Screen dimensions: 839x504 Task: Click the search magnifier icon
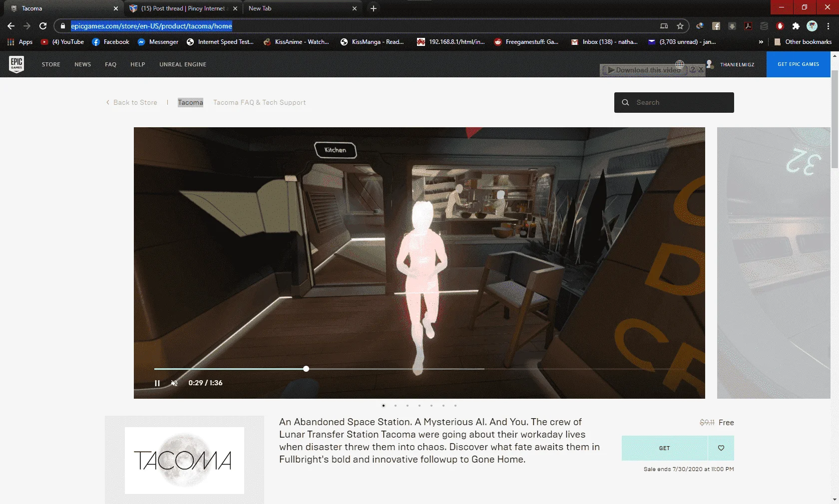point(625,102)
